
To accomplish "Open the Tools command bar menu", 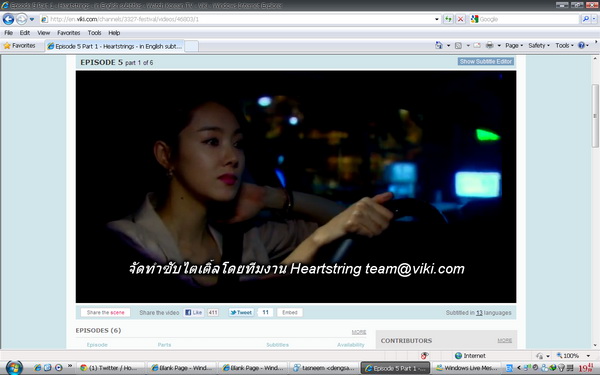I will (564, 46).
